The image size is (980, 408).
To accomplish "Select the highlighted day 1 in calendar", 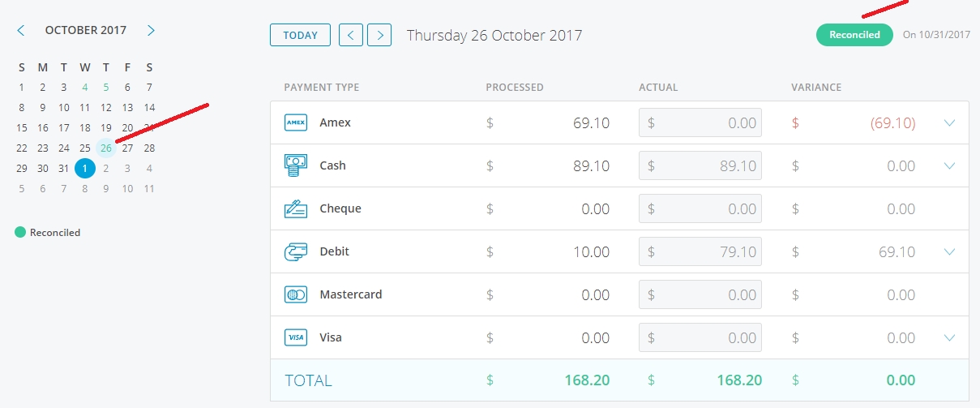I will tap(85, 168).
